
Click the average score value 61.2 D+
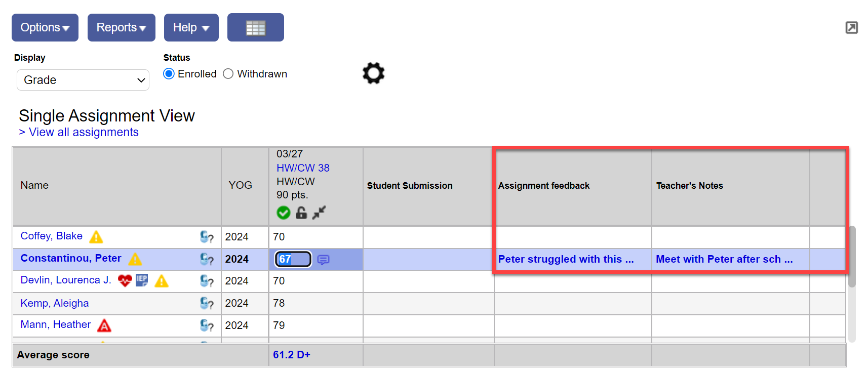[292, 355]
